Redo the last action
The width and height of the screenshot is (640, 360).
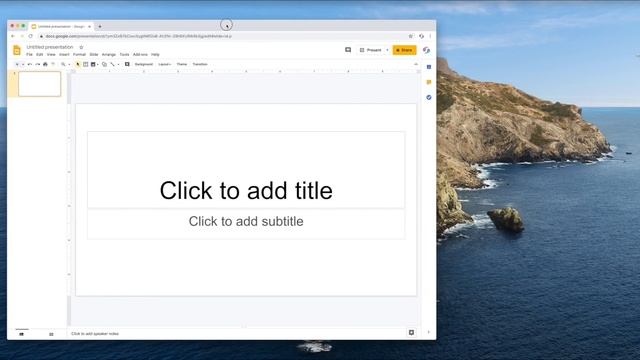(x=38, y=64)
